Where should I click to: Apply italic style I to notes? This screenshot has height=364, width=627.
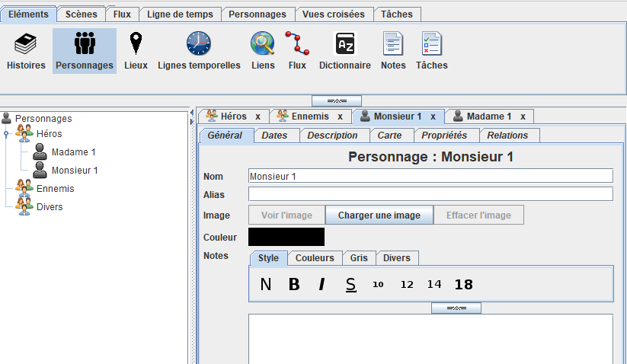322,285
